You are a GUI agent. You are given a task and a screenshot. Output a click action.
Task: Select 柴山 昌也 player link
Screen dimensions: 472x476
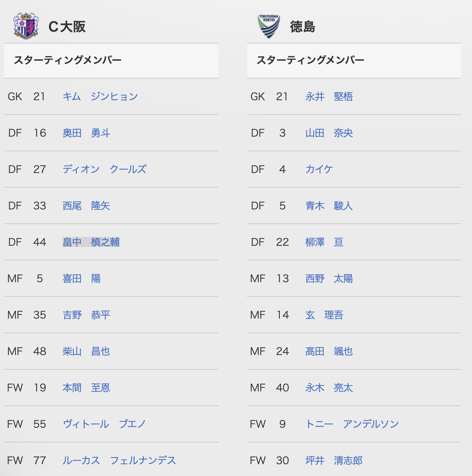coord(86,351)
